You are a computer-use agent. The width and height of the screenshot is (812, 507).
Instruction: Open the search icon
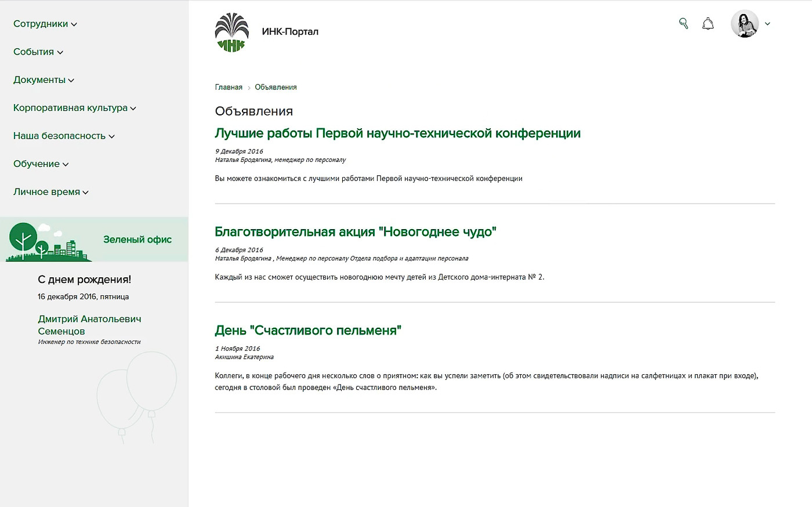(683, 23)
